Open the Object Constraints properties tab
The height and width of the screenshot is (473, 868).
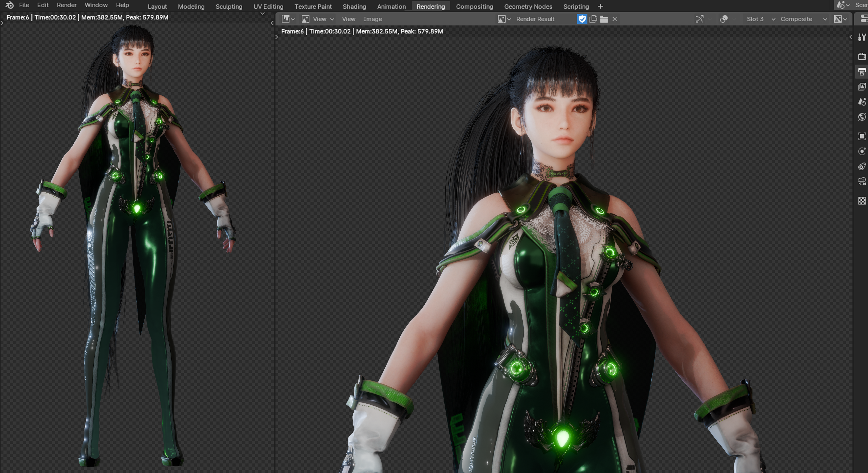click(x=862, y=167)
